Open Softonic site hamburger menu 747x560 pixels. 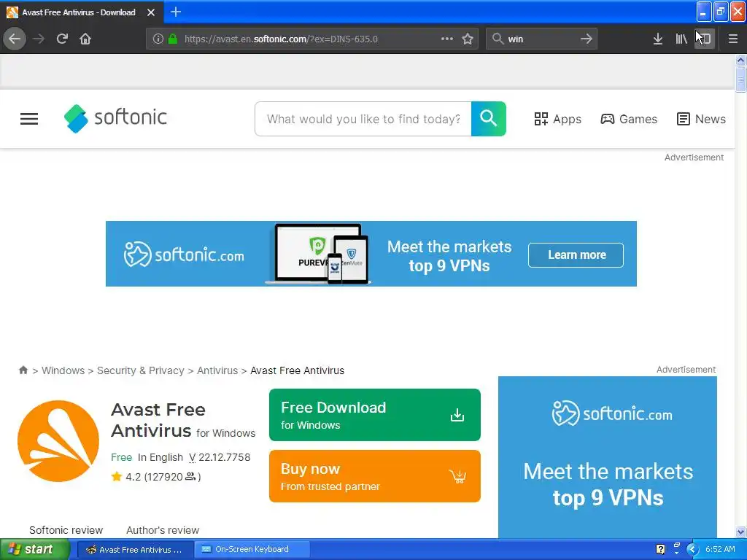click(29, 119)
